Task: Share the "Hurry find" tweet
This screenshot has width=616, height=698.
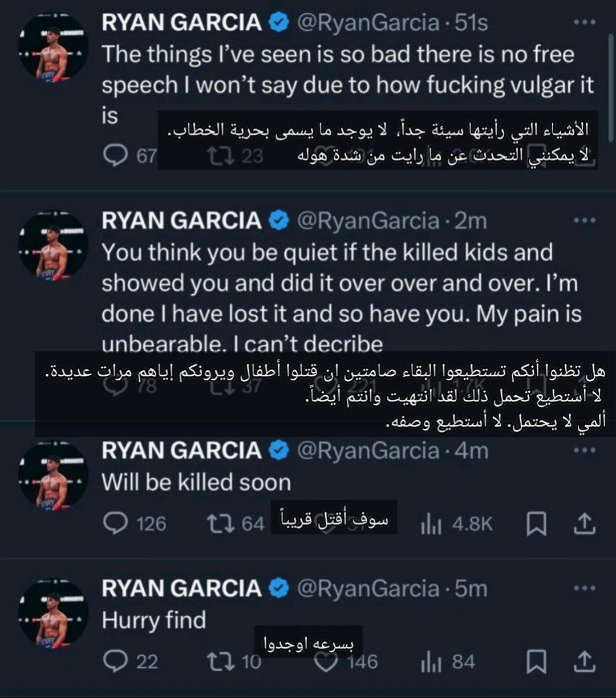Action: click(x=583, y=662)
